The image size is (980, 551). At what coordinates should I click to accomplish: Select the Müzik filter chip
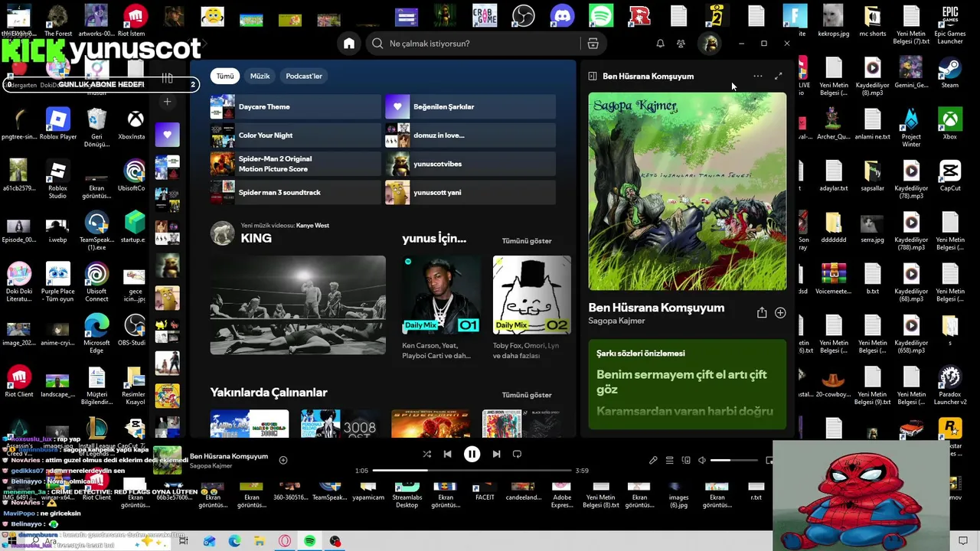click(260, 76)
